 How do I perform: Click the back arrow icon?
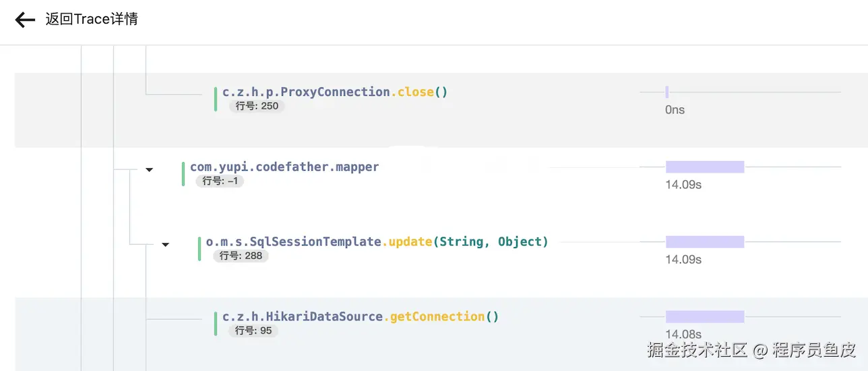coord(25,20)
